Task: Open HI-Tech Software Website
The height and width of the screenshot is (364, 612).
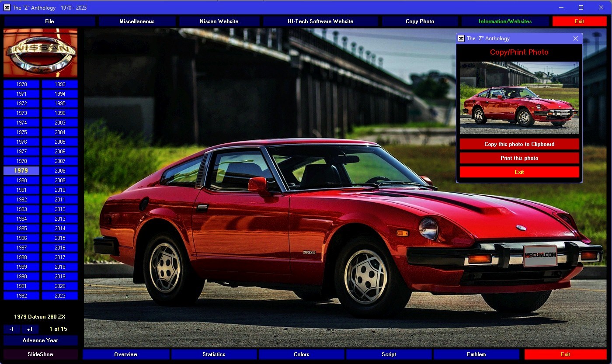Action: tap(320, 21)
